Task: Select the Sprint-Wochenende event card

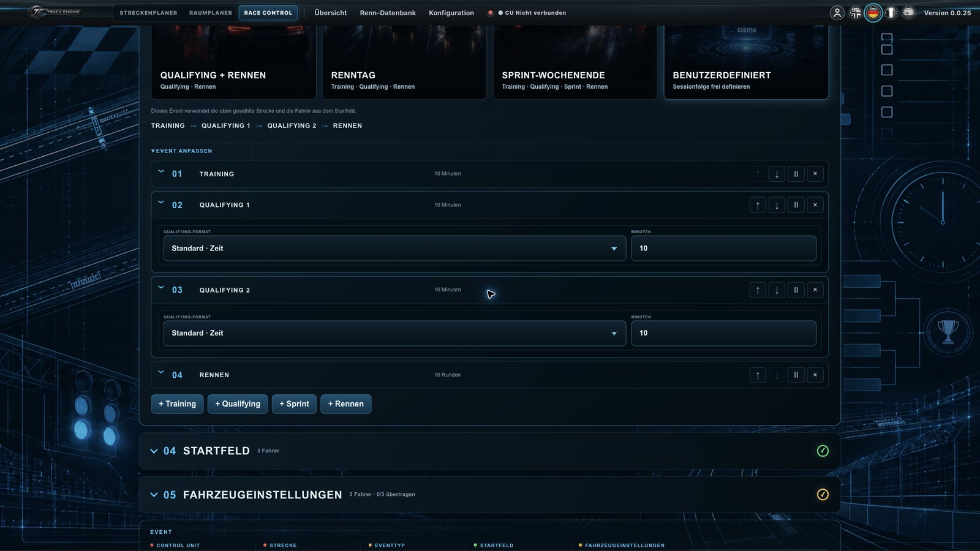Action: (575, 62)
